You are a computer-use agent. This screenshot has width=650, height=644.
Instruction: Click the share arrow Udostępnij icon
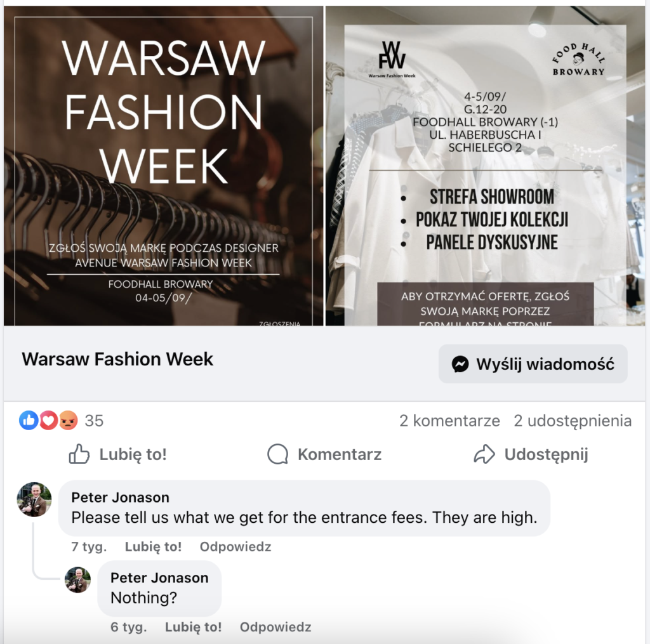(x=484, y=454)
